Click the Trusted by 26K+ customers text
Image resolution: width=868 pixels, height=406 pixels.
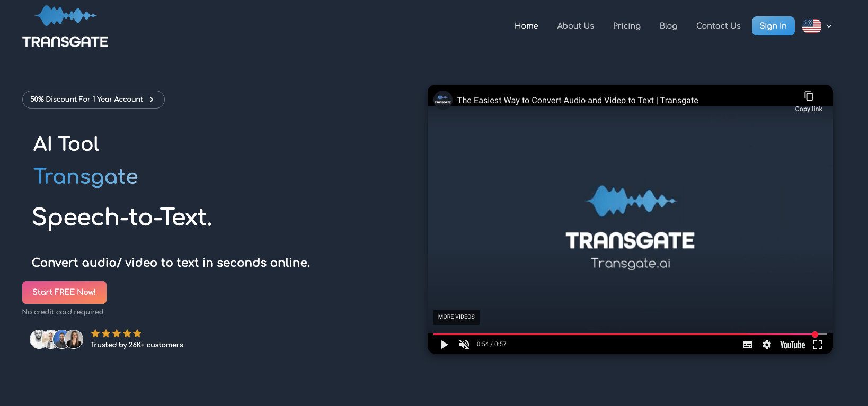click(137, 345)
